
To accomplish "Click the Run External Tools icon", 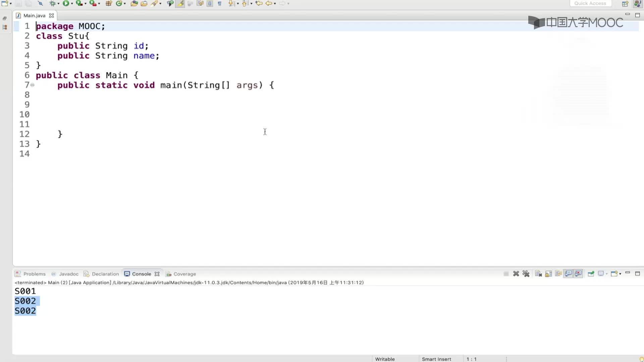I will pos(93,3).
